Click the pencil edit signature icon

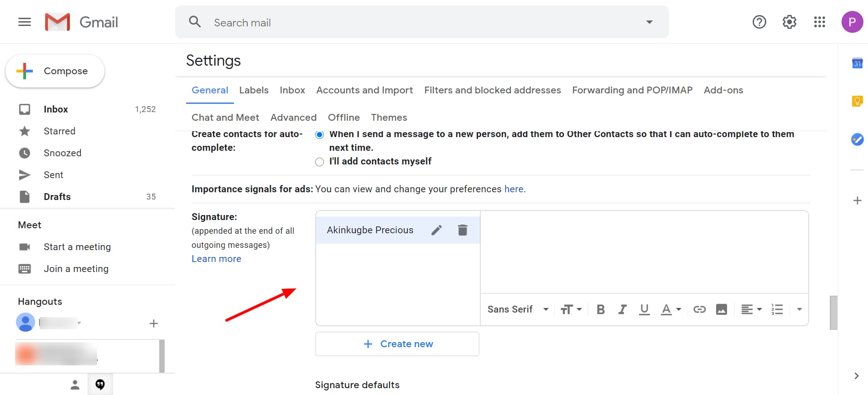point(437,230)
